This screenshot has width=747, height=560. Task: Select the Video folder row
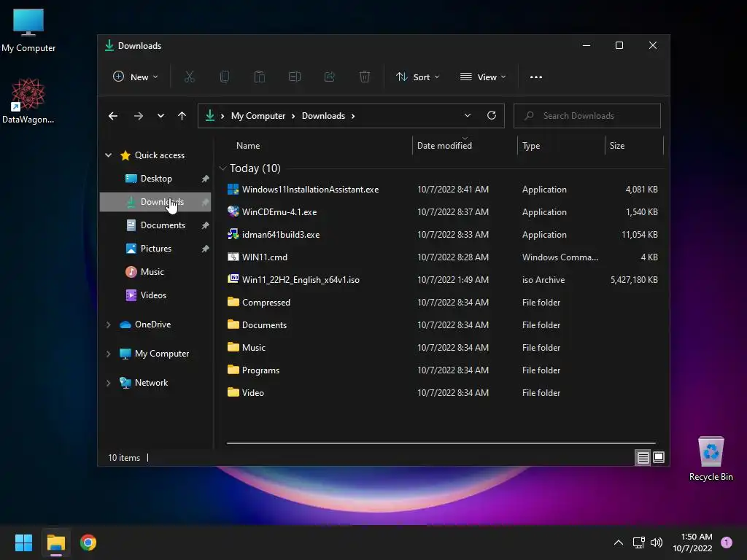pyautogui.click(x=443, y=393)
